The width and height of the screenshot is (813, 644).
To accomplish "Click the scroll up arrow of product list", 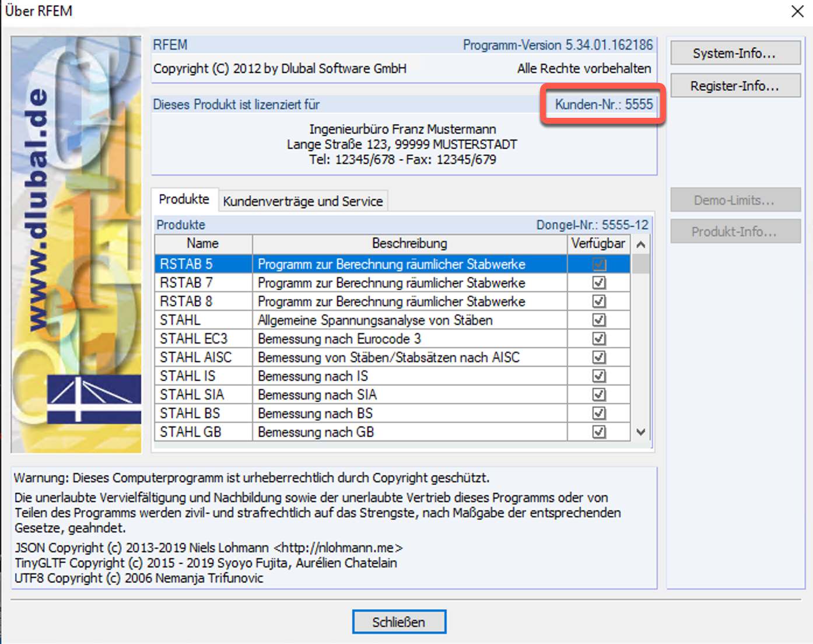I will click(640, 244).
